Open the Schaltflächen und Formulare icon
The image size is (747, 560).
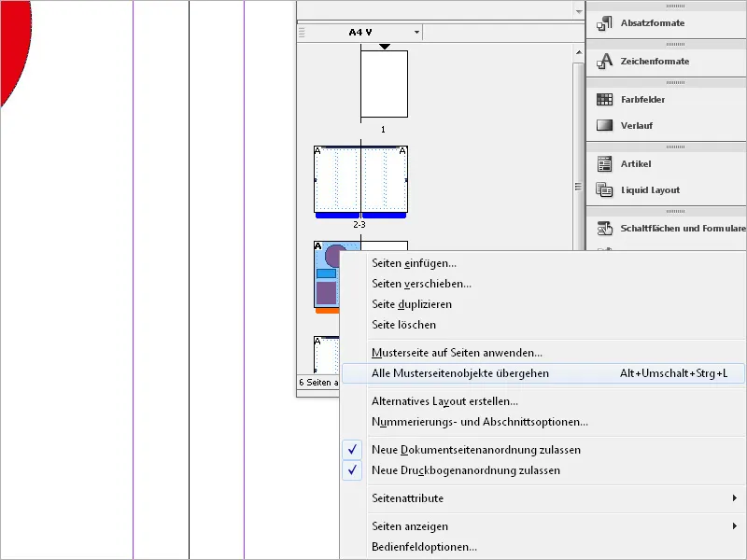[x=604, y=228]
